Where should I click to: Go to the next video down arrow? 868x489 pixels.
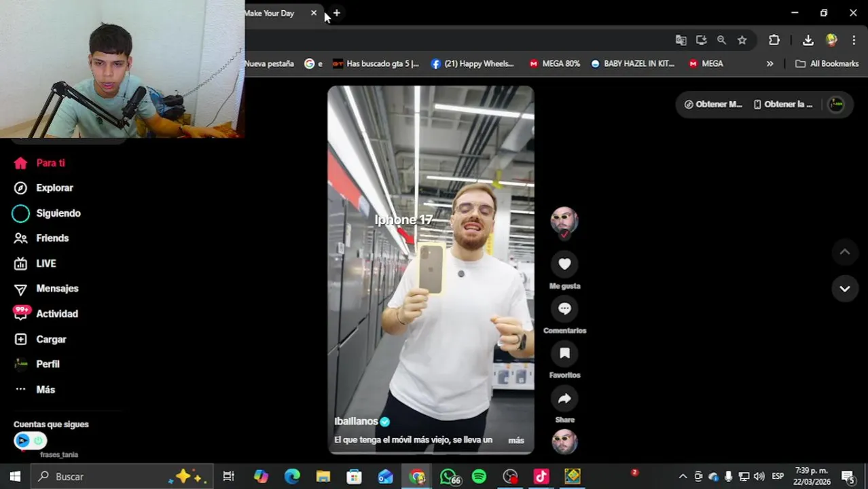coord(845,289)
